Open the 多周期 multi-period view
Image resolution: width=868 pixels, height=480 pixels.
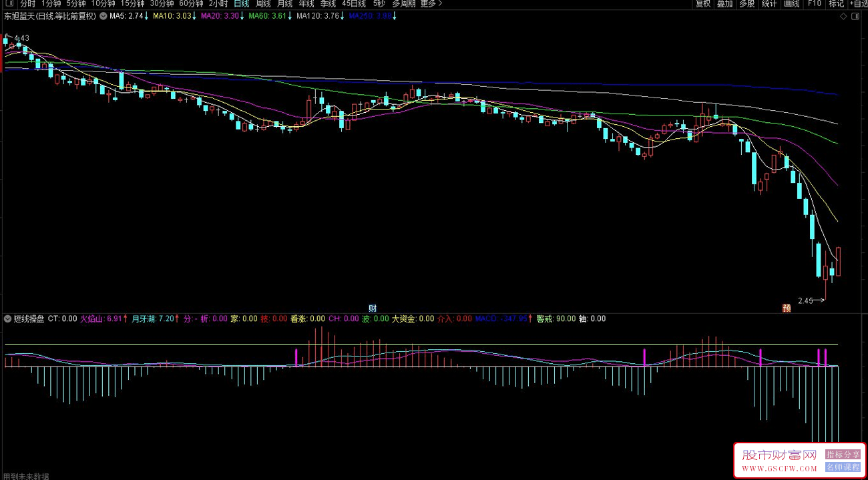point(403,3)
